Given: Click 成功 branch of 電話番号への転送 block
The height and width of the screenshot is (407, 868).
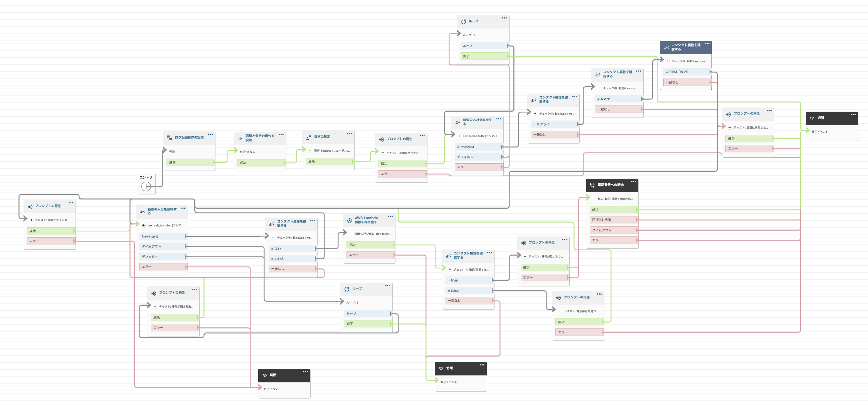Looking at the screenshot, I should coord(614,210).
